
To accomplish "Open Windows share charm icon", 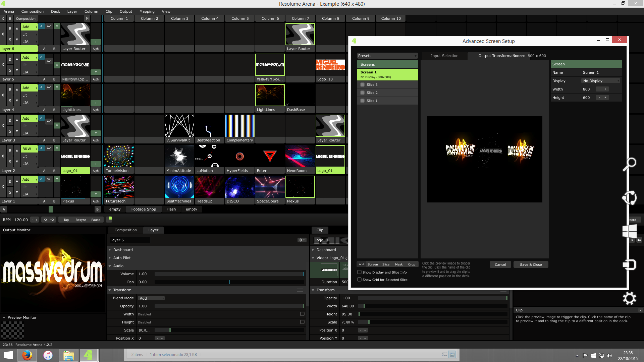I will 630,198.
